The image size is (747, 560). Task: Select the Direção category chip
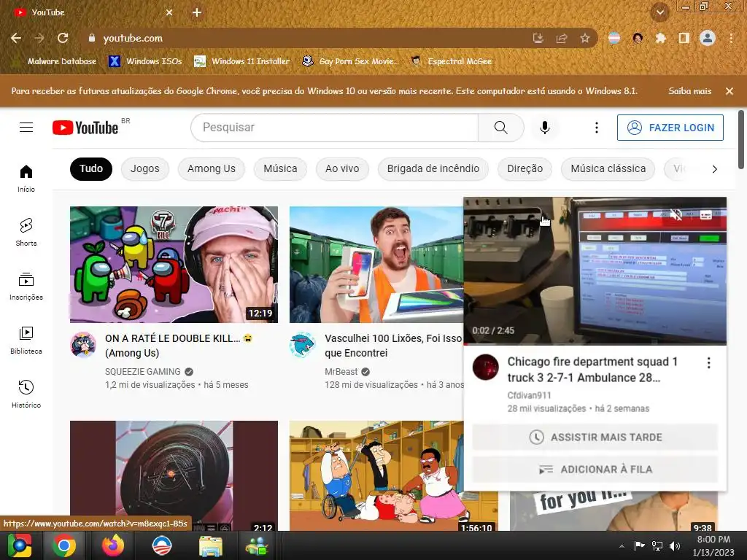[525, 168]
